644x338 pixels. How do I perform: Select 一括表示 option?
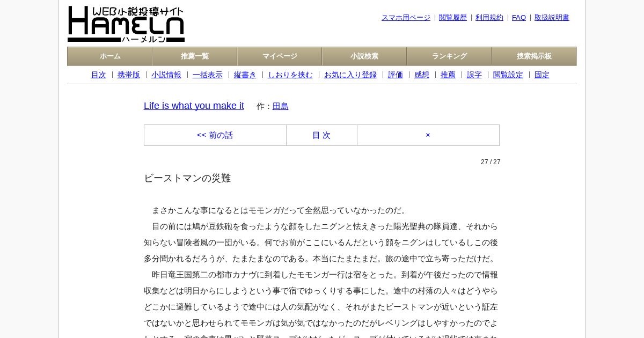click(x=208, y=75)
